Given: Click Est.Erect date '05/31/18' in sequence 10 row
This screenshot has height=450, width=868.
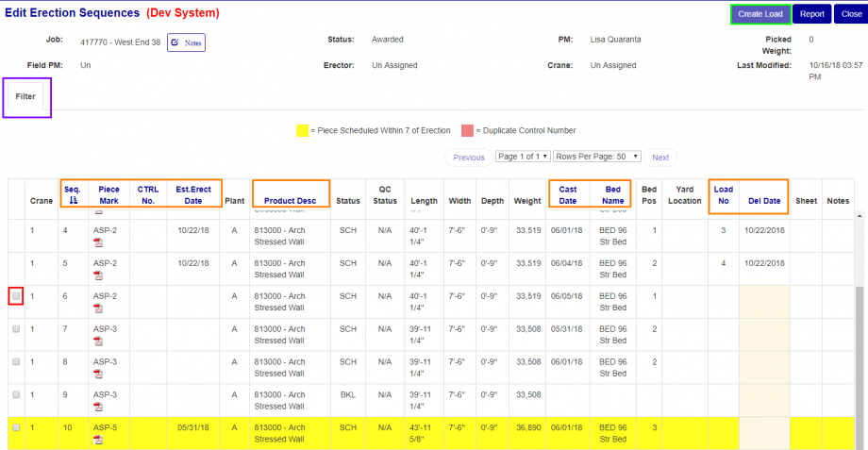Looking at the screenshot, I should pyautogui.click(x=193, y=427).
